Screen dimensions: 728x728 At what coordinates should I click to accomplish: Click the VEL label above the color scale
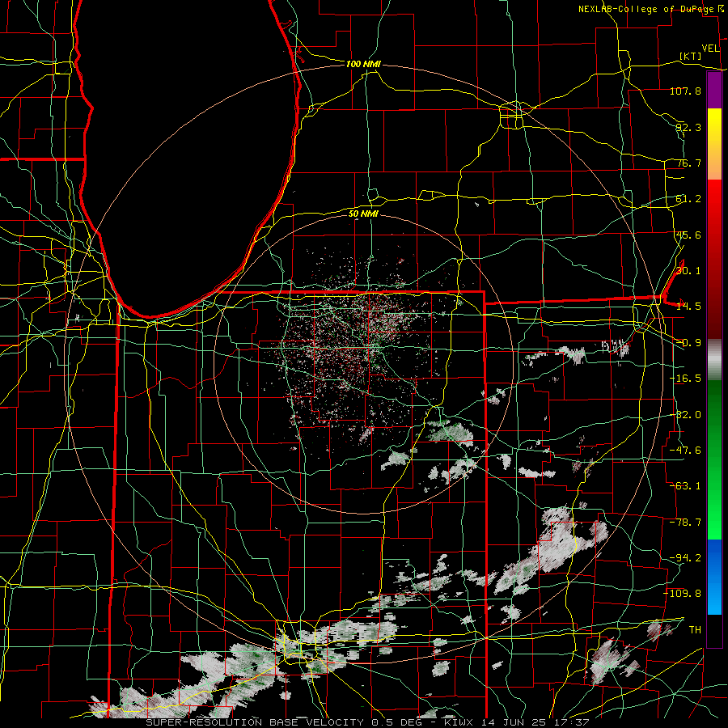(710, 49)
